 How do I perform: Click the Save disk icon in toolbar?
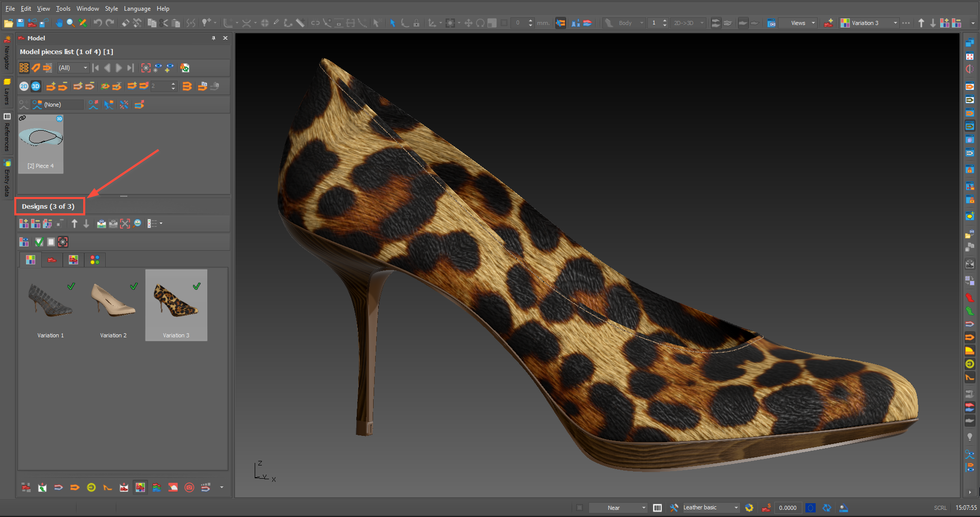pyautogui.click(x=20, y=23)
